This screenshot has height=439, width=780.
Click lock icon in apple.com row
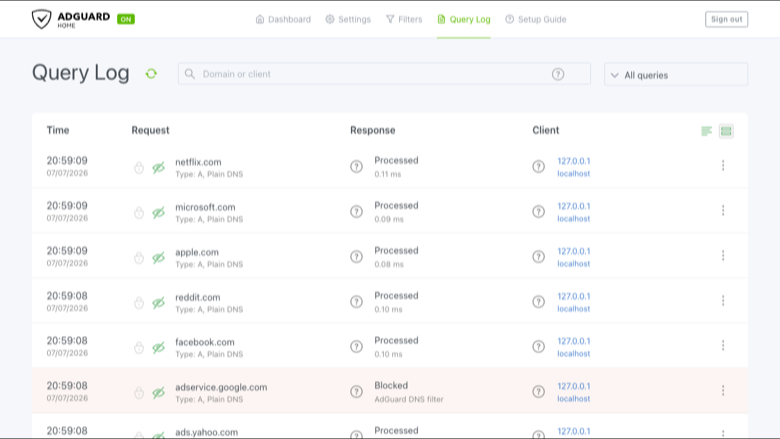click(x=139, y=258)
